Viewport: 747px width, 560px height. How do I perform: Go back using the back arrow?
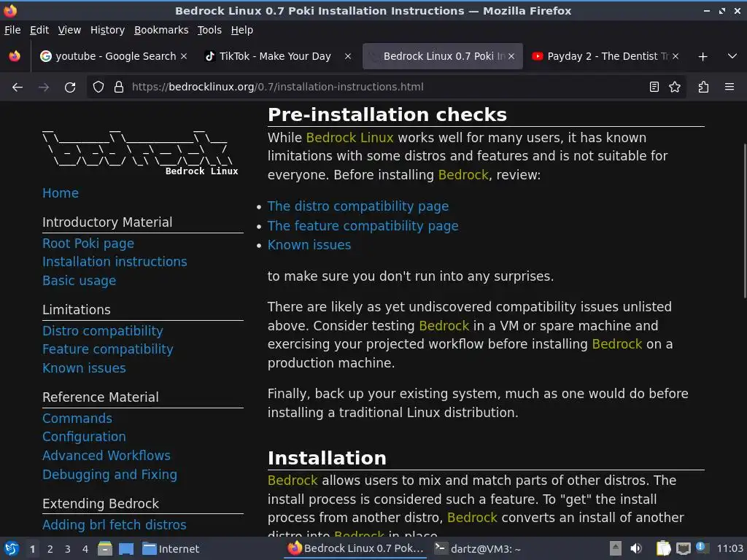tap(18, 87)
